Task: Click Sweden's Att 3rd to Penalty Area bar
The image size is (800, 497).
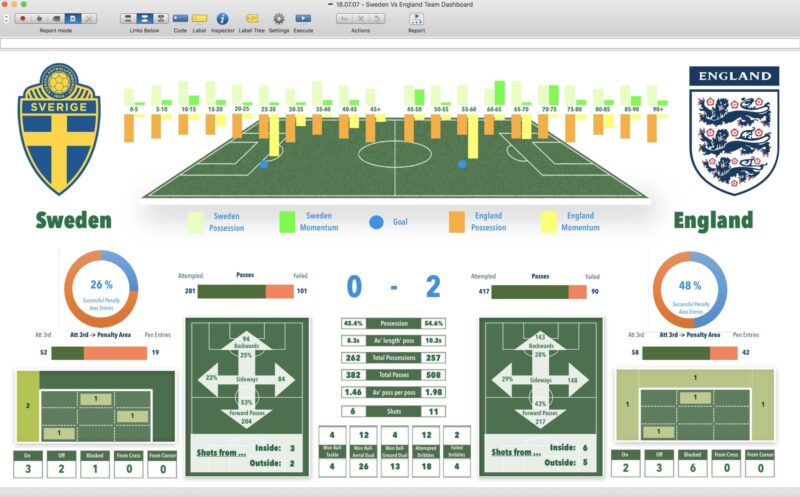Action: [x=99, y=353]
